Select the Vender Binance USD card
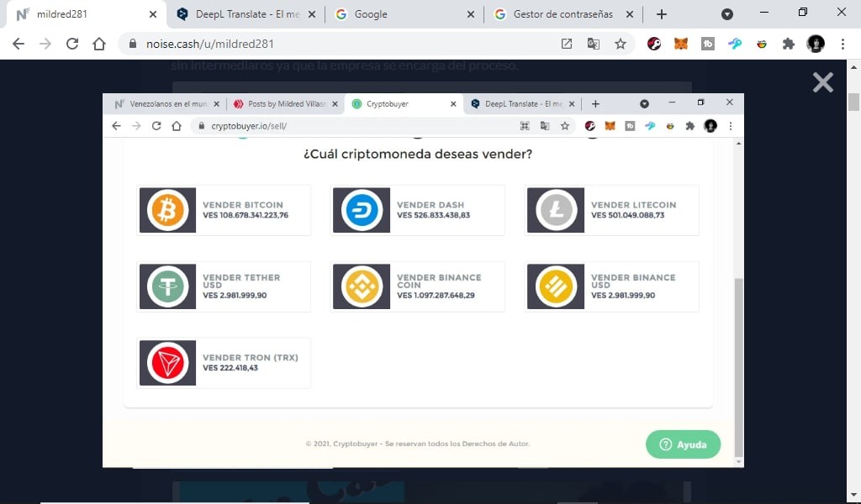The width and height of the screenshot is (861, 504). pos(612,286)
